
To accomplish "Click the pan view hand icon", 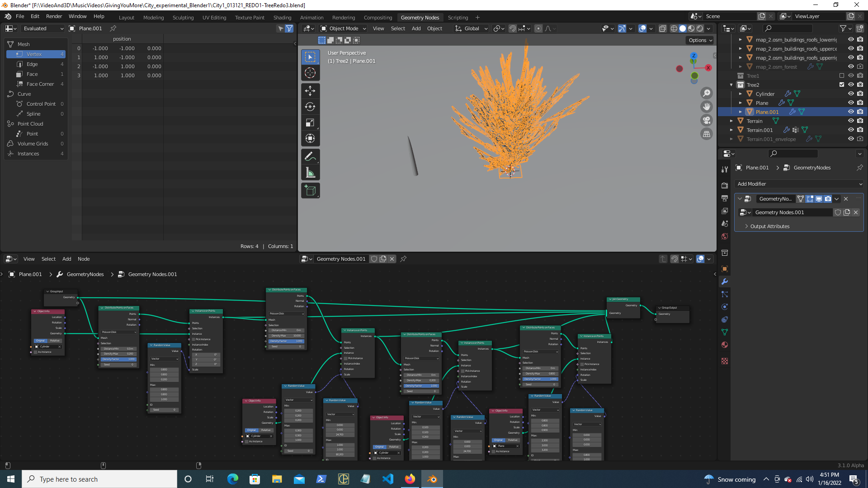I will pos(706,107).
